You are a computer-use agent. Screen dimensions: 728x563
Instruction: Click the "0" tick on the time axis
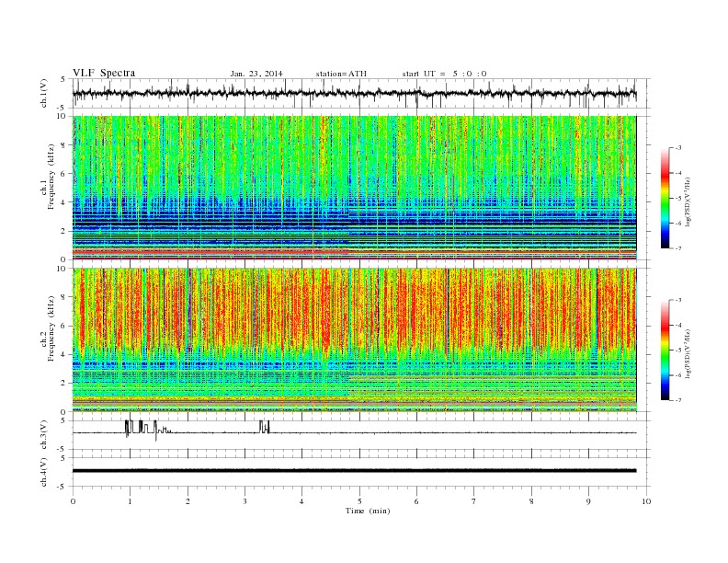pos(73,501)
